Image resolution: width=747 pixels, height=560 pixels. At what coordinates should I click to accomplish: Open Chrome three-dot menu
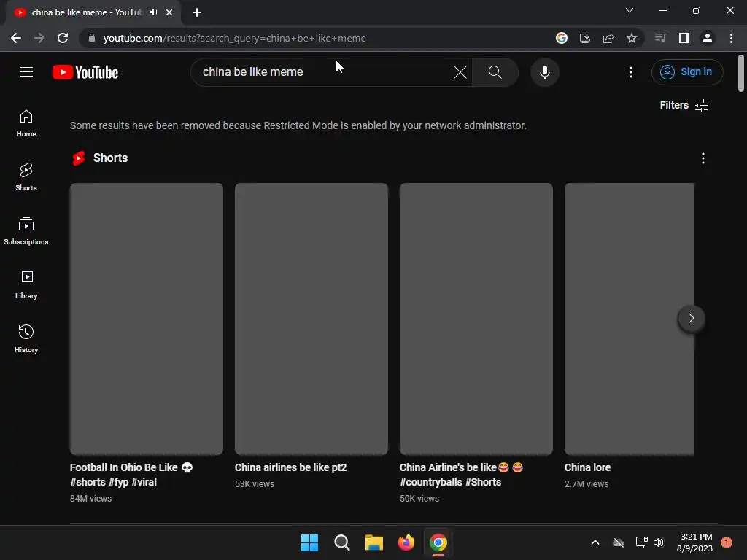(x=731, y=38)
